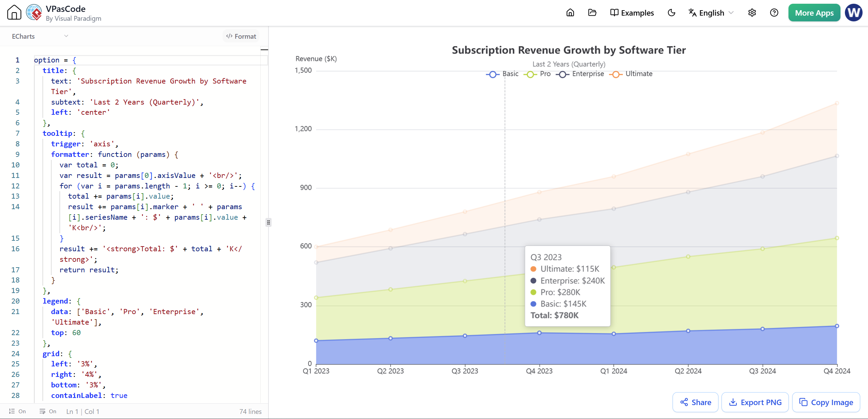Click the panel divider handle
The image size is (868, 419).
coord(268,222)
